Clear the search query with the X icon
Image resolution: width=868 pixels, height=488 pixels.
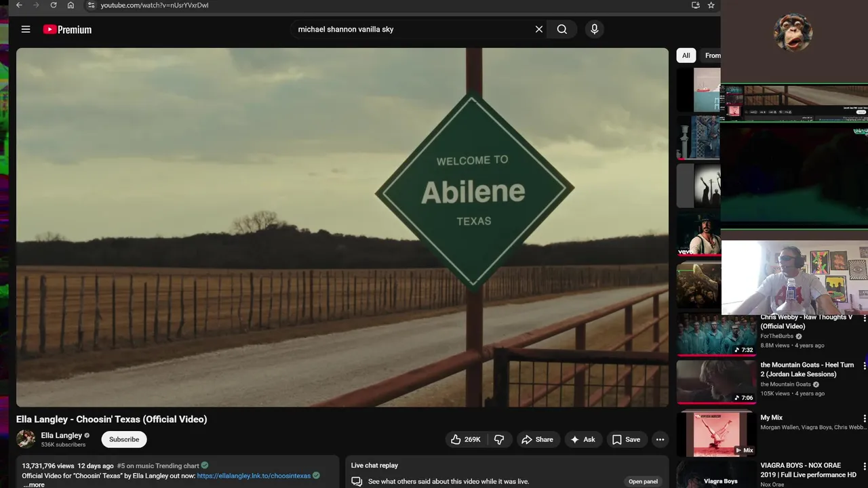[x=539, y=29]
